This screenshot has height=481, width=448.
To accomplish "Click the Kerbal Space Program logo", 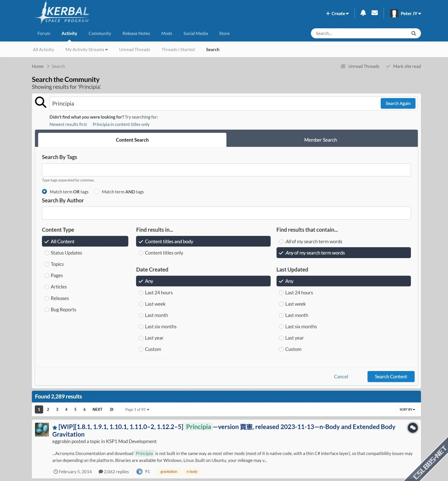I will (61, 13).
